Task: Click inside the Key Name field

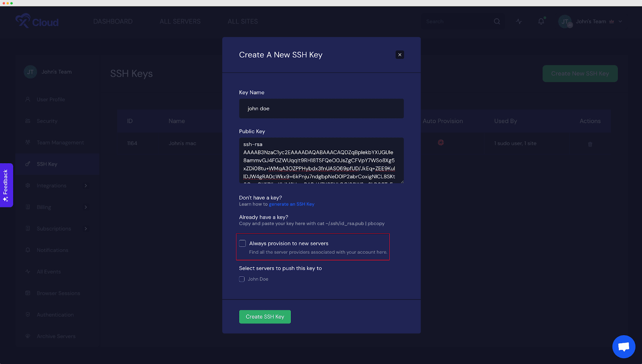Action: [321, 108]
